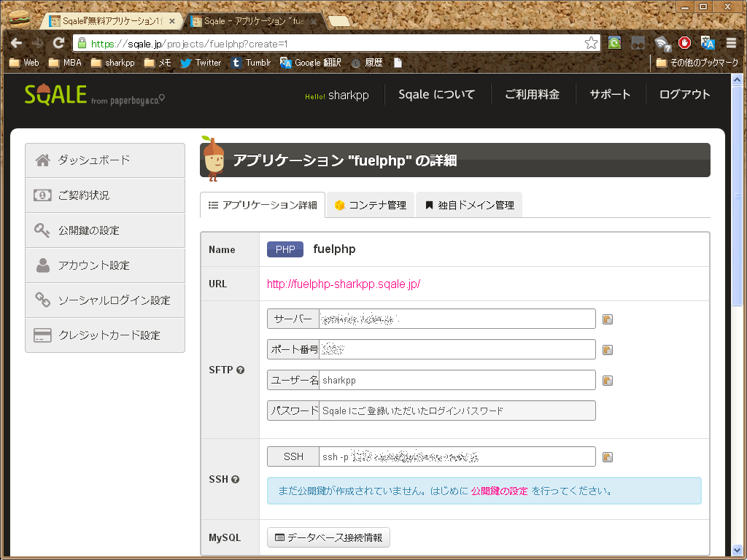Image resolution: width=747 pixels, height=560 pixels.
Task: Click the red stop-hand extension icon
Action: pyautogui.click(x=684, y=43)
